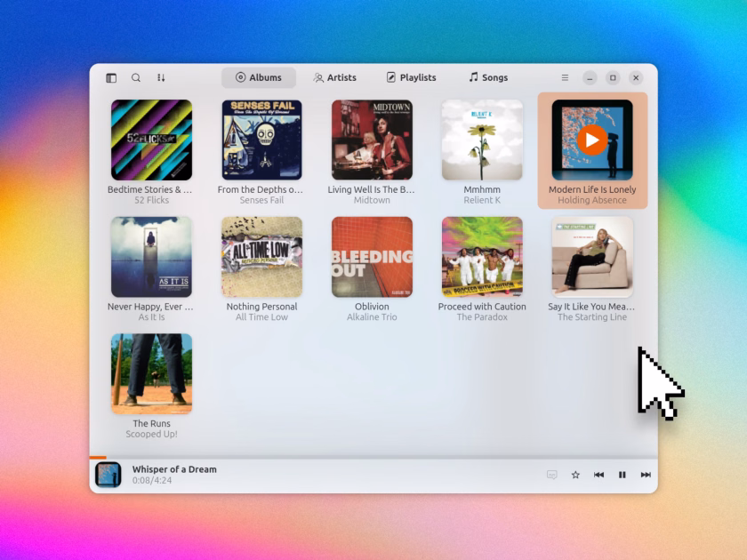Click the Scooped Up! artist label
747x560 pixels.
(x=151, y=434)
